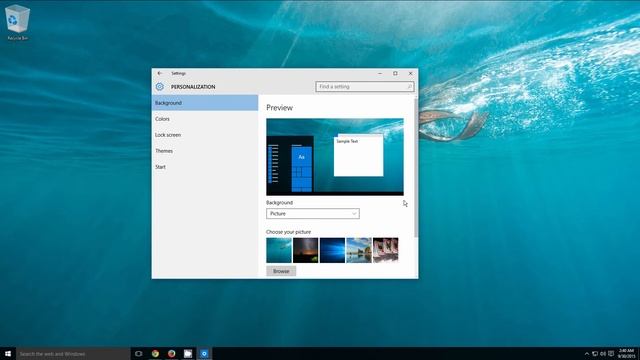Maximize the Settings window
The width and height of the screenshot is (640, 360).
(x=395, y=73)
